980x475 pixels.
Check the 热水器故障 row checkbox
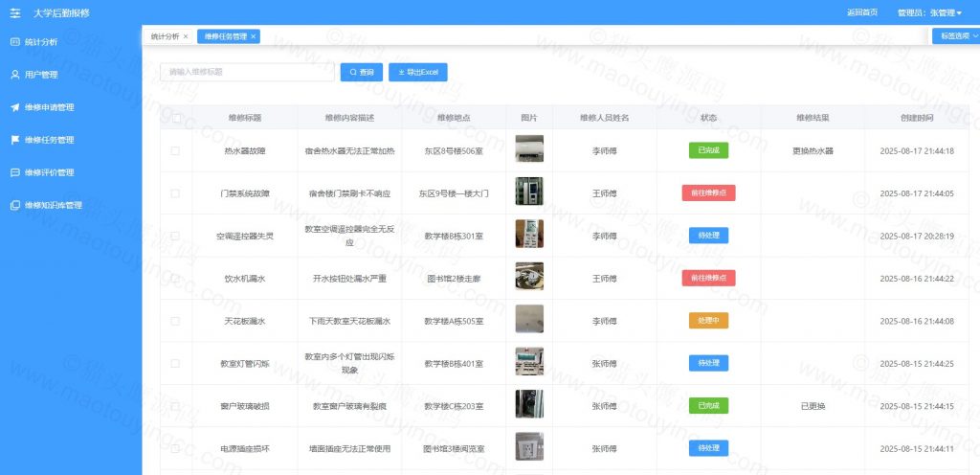[x=175, y=150]
